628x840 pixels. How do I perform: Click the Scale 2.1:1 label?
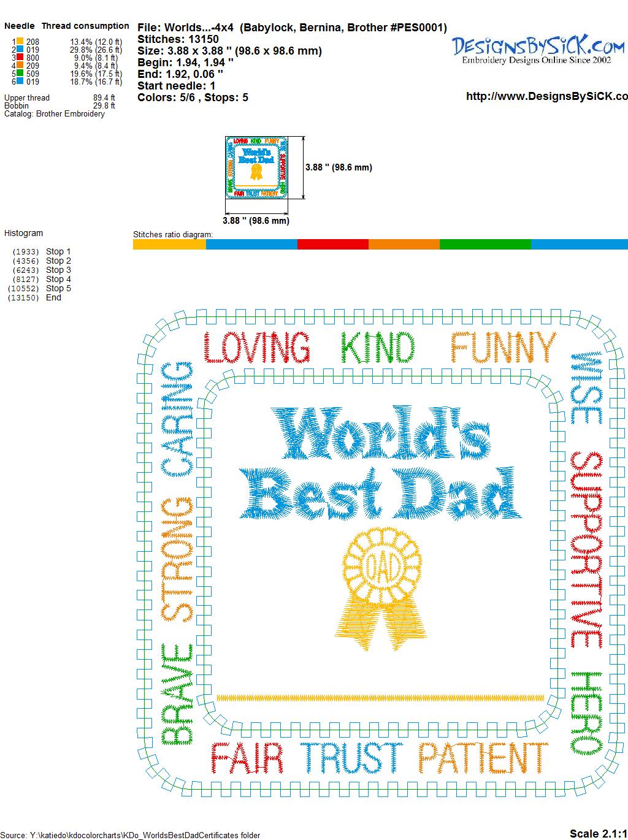click(x=598, y=833)
